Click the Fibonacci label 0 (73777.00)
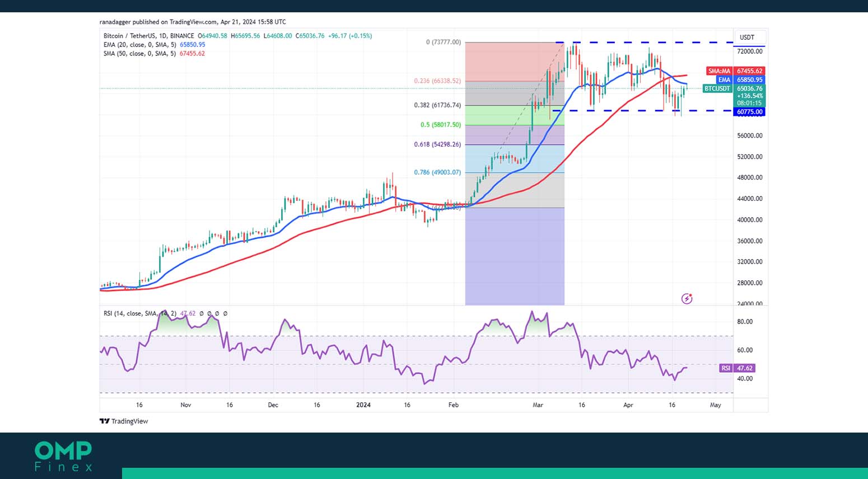This screenshot has height=479, width=868. [x=444, y=42]
